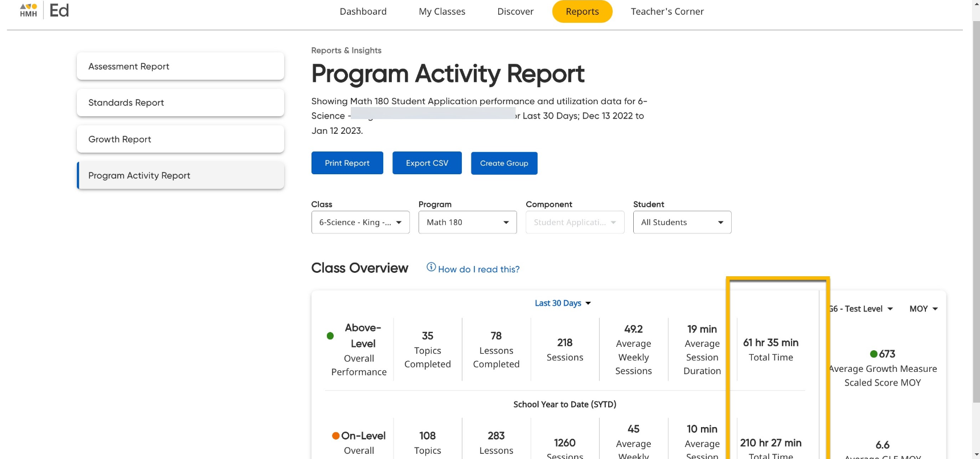Switch to My Classes tab
Image resolution: width=980 pixels, height=459 pixels.
coord(442,11)
